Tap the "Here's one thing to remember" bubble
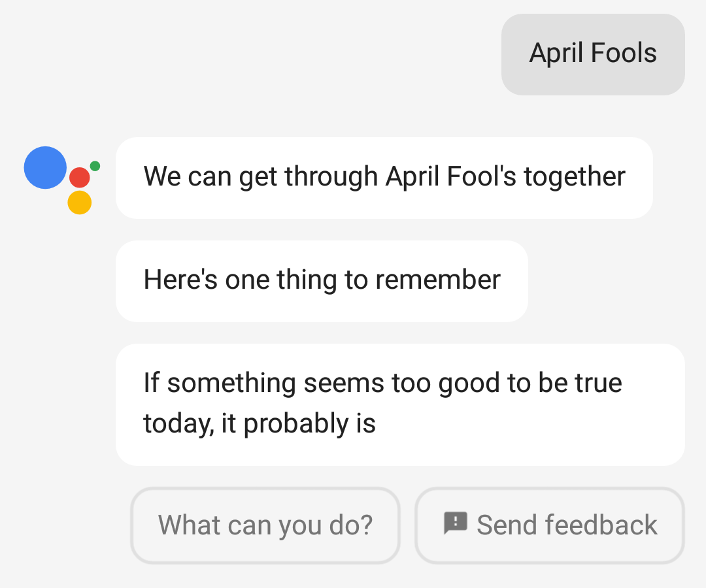 pos(321,281)
